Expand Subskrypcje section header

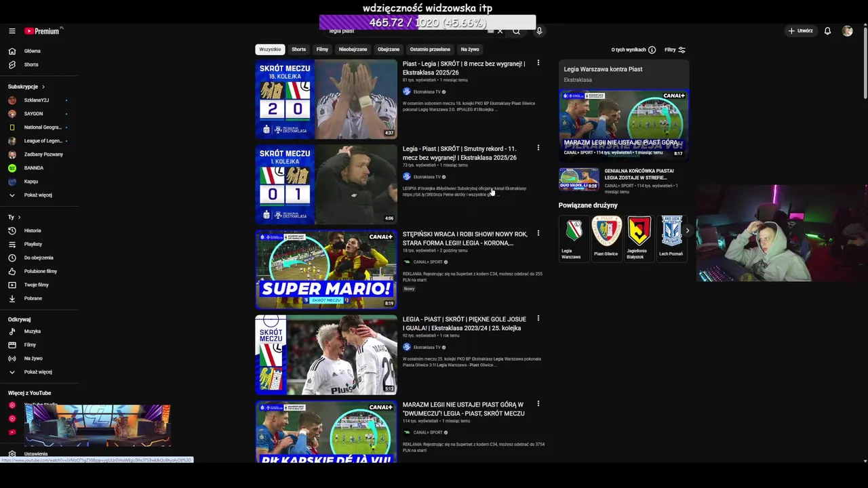pos(26,87)
